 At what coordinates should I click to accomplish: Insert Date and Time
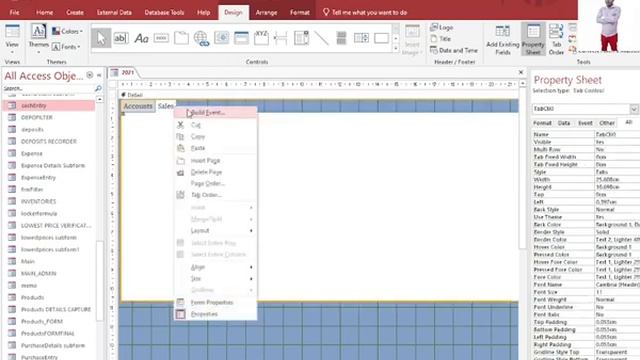tap(453, 50)
